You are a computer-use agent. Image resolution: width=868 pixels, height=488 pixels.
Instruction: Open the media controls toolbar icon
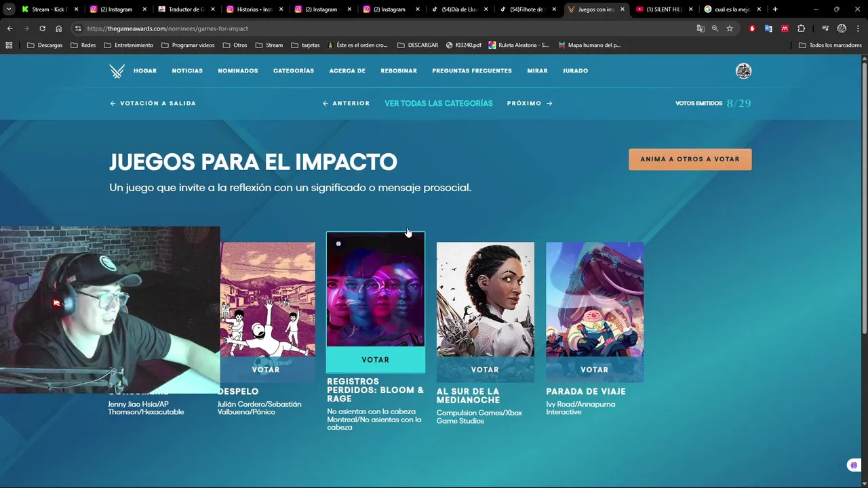(825, 28)
